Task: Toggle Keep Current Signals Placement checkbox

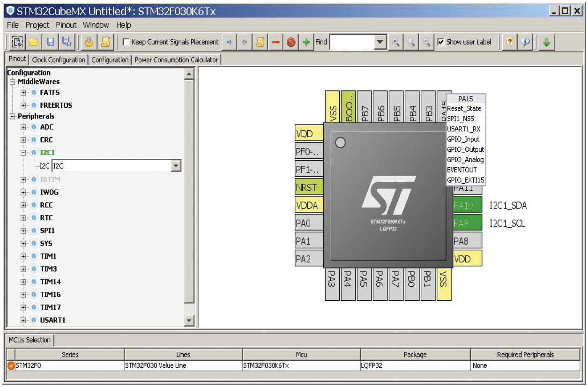Action: pos(126,42)
